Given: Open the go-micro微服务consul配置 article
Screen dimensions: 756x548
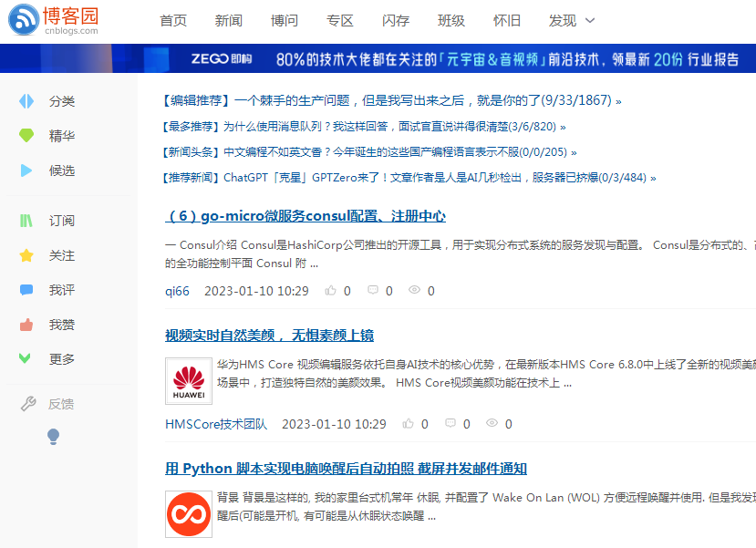Looking at the screenshot, I should 306,216.
